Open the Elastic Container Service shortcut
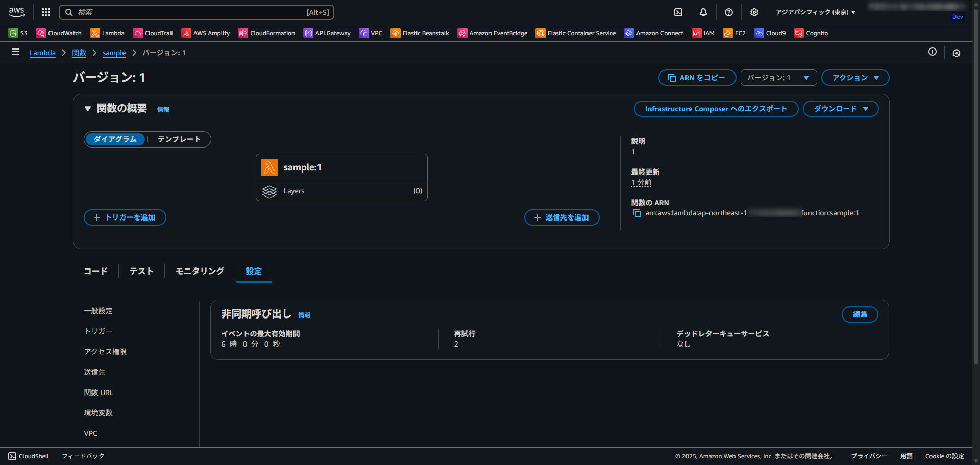This screenshot has width=980, height=465. point(576,33)
